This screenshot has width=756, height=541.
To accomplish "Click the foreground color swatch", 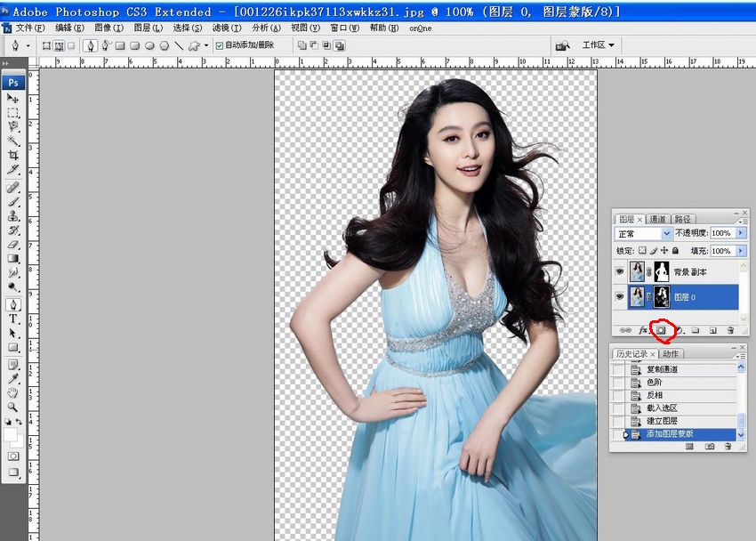I will pos(11,435).
